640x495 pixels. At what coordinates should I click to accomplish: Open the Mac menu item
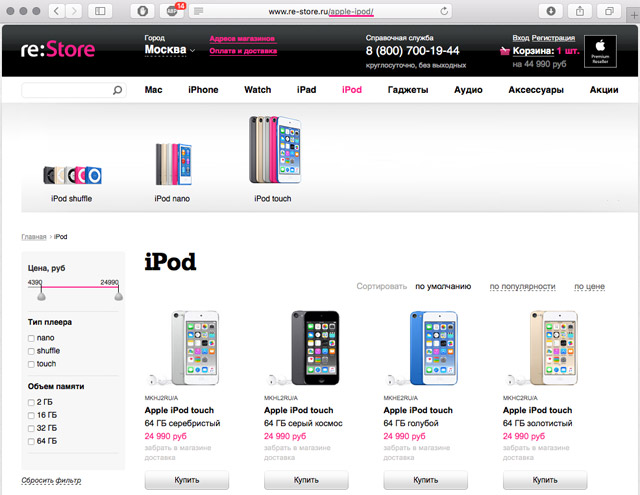click(x=153, y=90)
